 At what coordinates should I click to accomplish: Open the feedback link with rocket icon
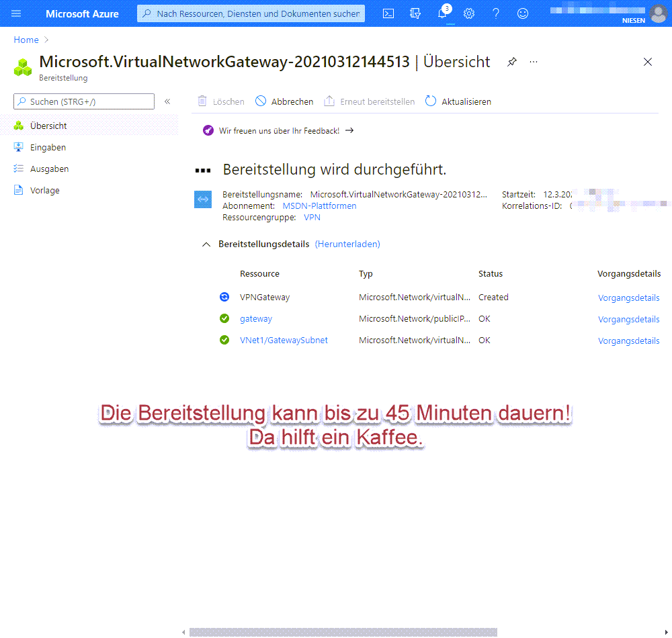click(x=279, y=130)
